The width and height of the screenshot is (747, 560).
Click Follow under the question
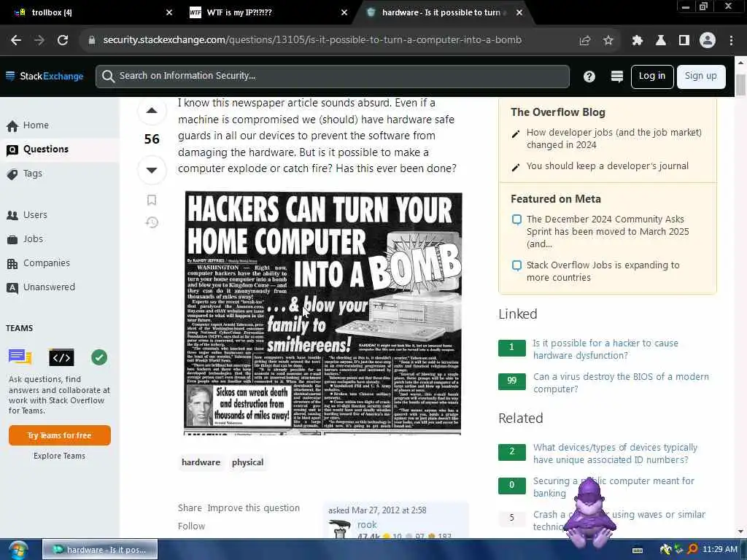pyautogui.click(x=192, y=526)
